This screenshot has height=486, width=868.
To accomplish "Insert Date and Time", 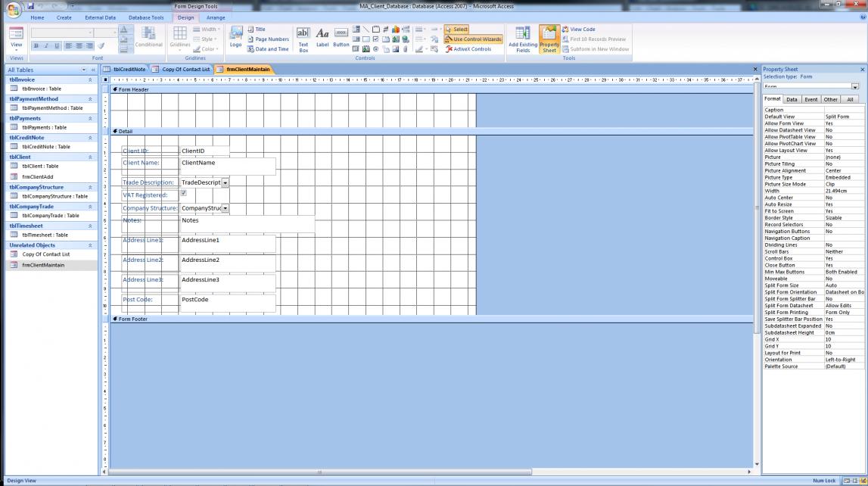I will [x=268, y=49].
